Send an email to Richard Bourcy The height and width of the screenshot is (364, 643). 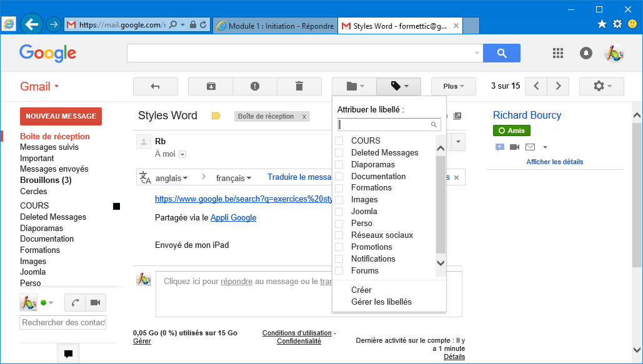point(531,147)
